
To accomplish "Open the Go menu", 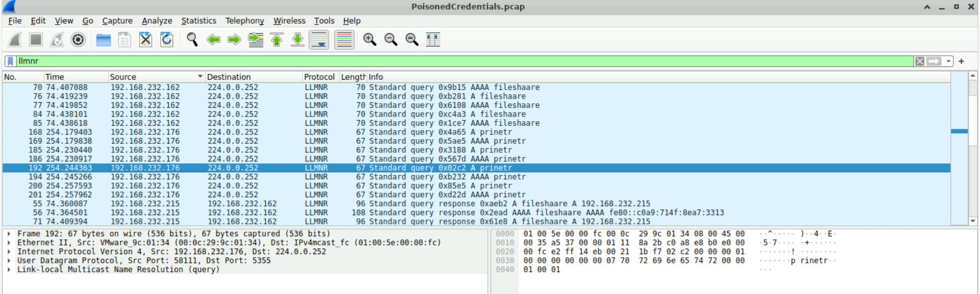I will [x=88, y=21].
